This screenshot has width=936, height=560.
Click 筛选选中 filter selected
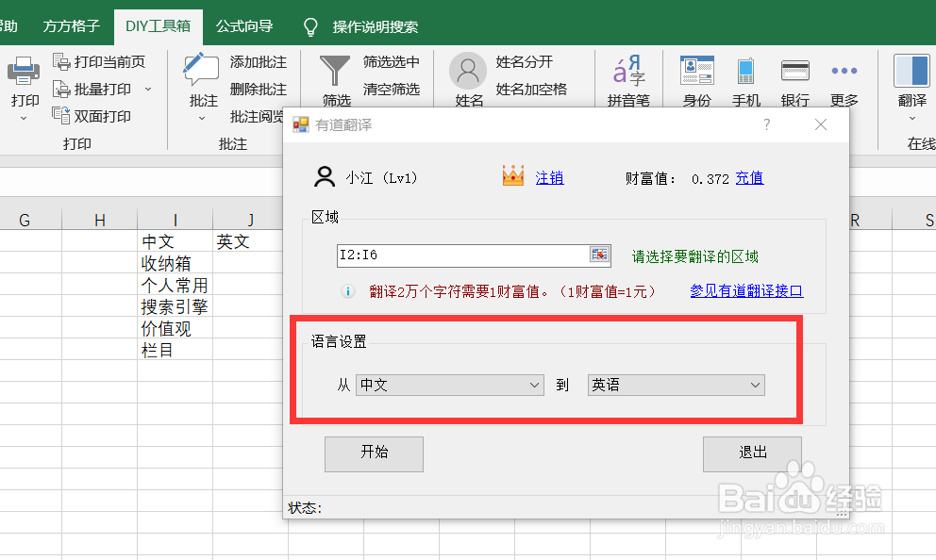click(x=391, y=62)
